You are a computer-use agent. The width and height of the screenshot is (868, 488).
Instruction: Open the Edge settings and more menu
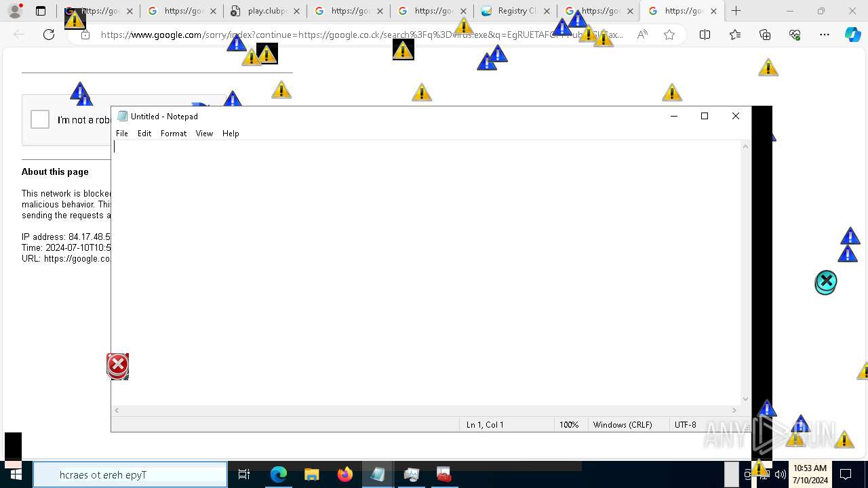825,35
